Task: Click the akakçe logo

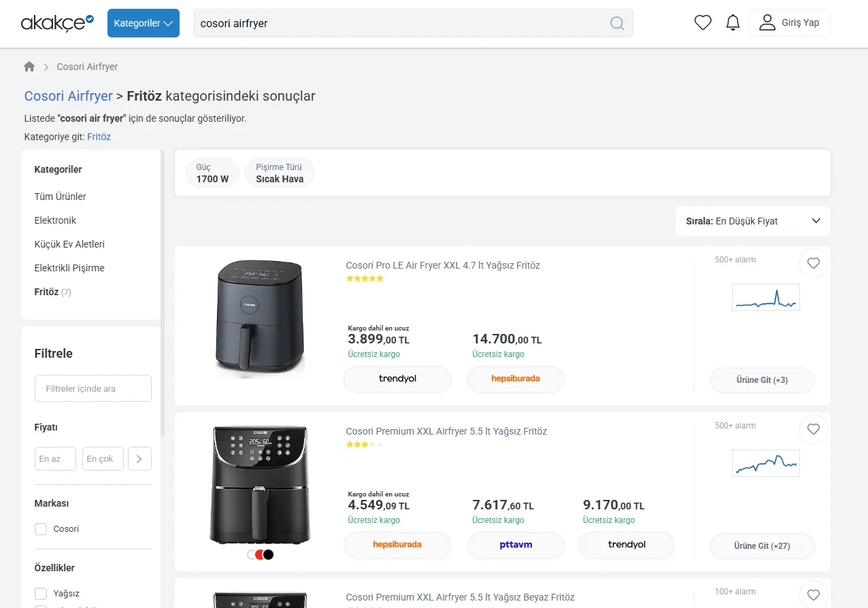Action: (57, 23)
